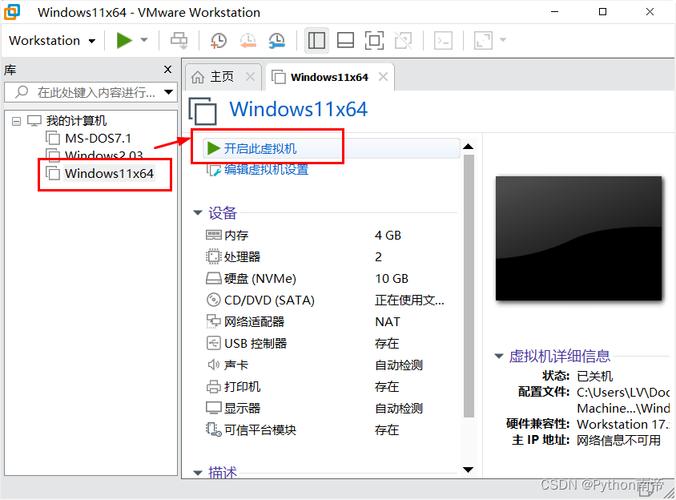Viewport: 676px width, 500px height.
Task: Click the CD/DVD disc icon
Action: click(x=213, y=300)
